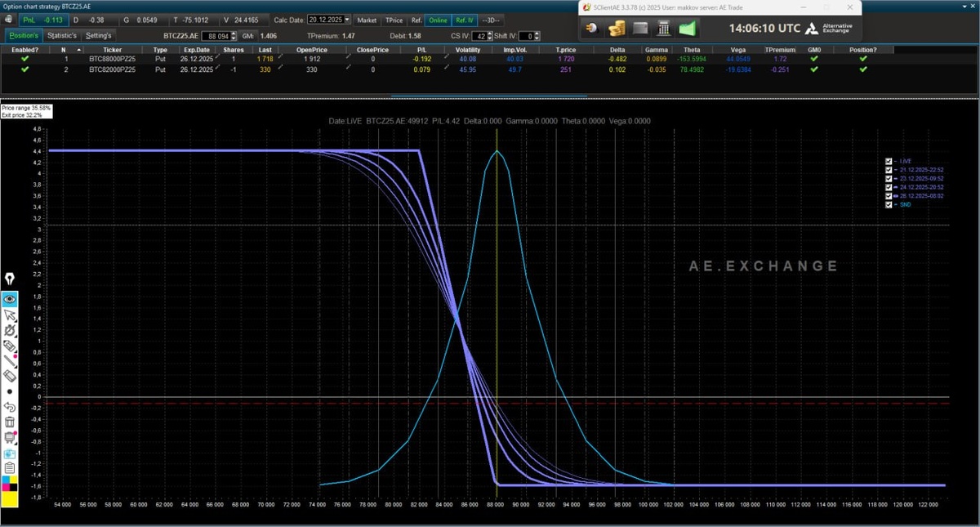The height and width of the screenshot is (527, 980).
Task: Click the --3D-- button
Action: 492,19
